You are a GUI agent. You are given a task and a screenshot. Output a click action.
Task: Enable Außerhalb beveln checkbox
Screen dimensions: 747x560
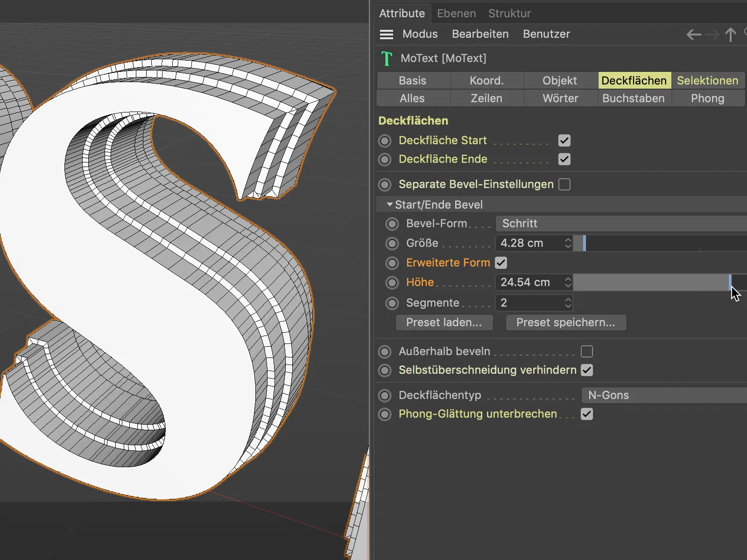coord(587,351)
